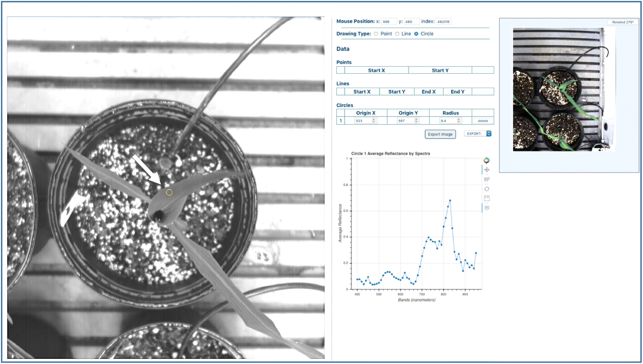
Task: Reset the reflectance chart view
Action: tap(487, 189)
